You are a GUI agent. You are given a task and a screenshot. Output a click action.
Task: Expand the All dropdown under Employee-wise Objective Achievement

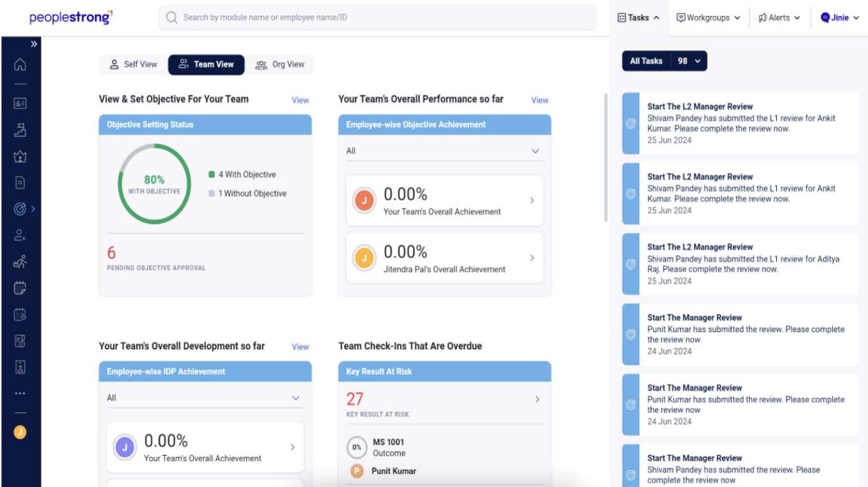click(443, 151)
